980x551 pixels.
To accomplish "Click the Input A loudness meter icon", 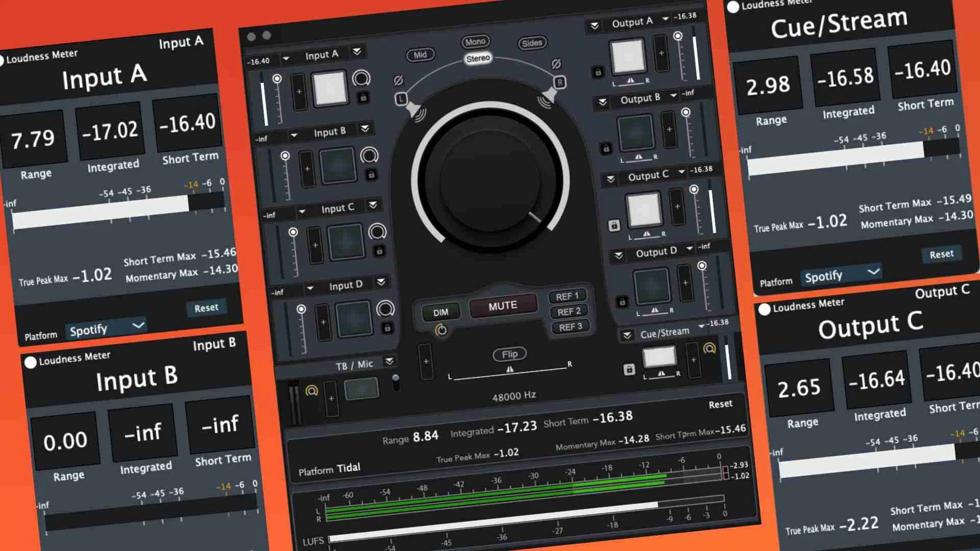I will [x=361, y=78].
